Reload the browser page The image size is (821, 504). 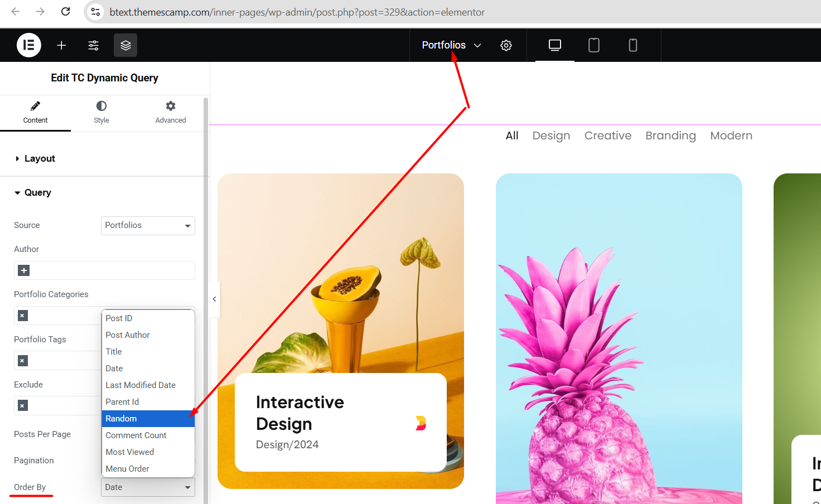[65, 12]
